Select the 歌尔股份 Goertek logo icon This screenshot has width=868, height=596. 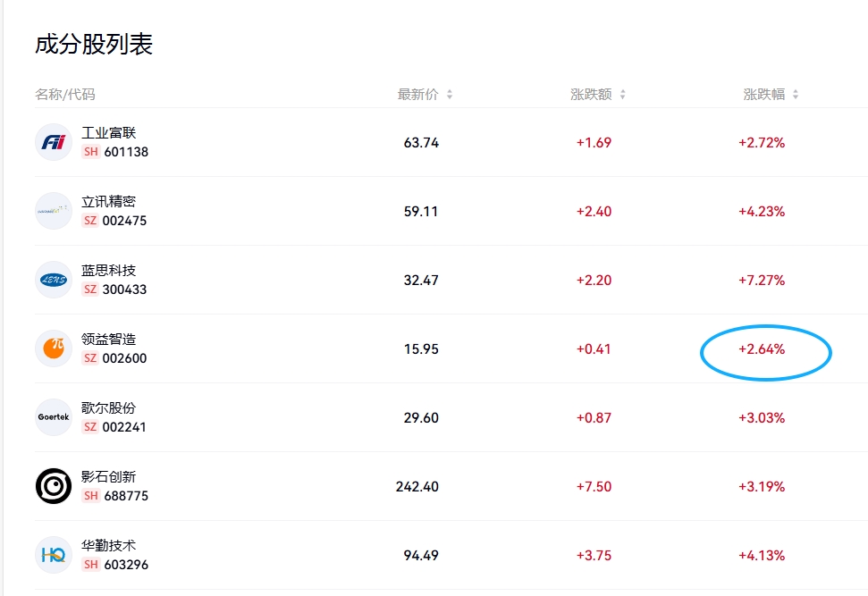tap(54, 417)
